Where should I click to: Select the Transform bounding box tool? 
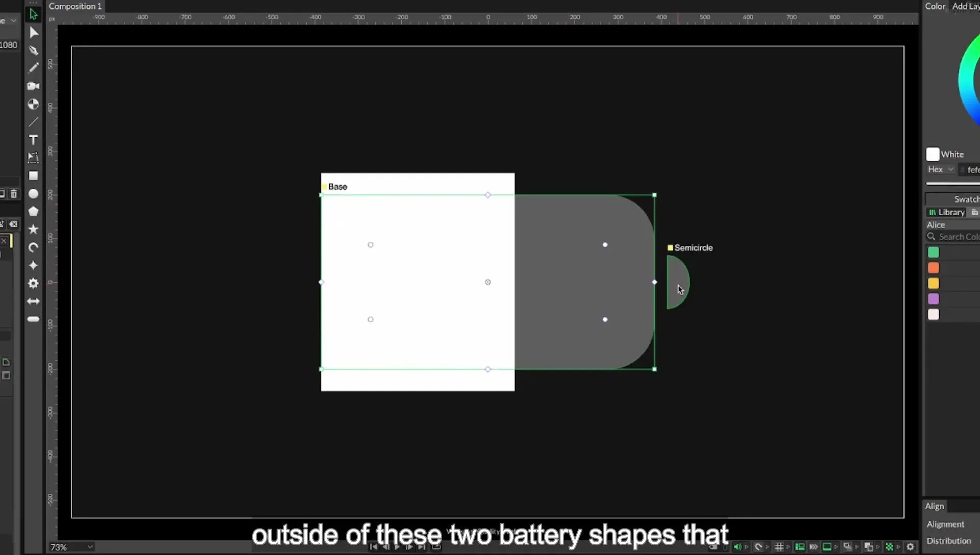pyautogui.click(x=33, y=158)
